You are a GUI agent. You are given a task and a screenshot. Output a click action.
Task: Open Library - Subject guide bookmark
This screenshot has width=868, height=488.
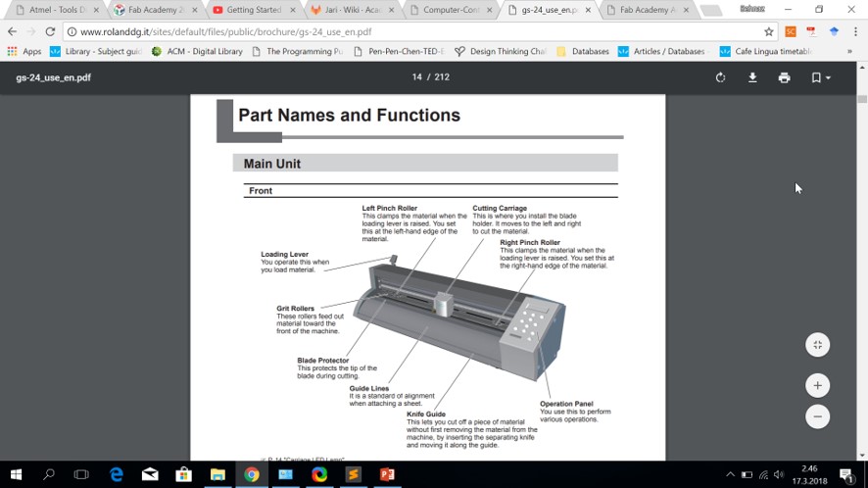[96, 52]
